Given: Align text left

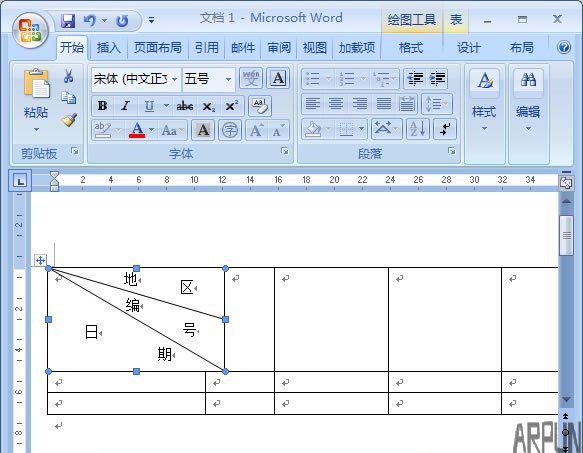Looking at the screenshot, I should pos(313,104).
